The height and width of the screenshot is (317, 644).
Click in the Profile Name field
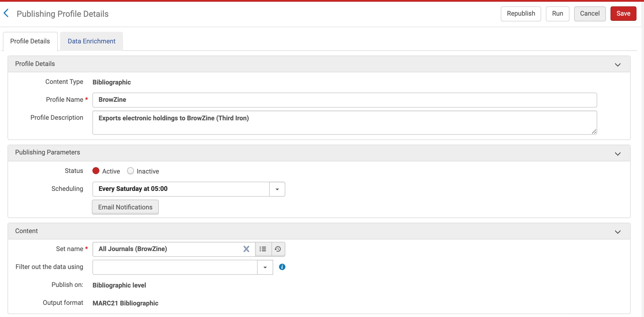345,100
